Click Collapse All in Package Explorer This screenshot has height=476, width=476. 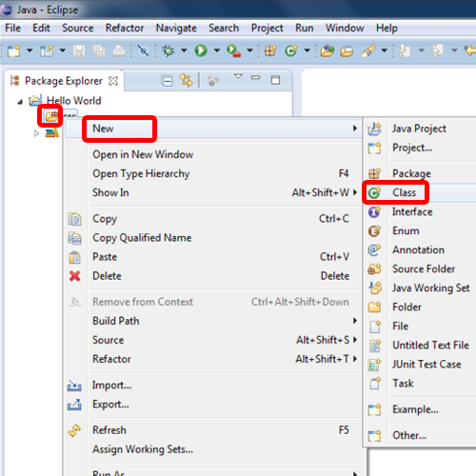pos(167,81)
